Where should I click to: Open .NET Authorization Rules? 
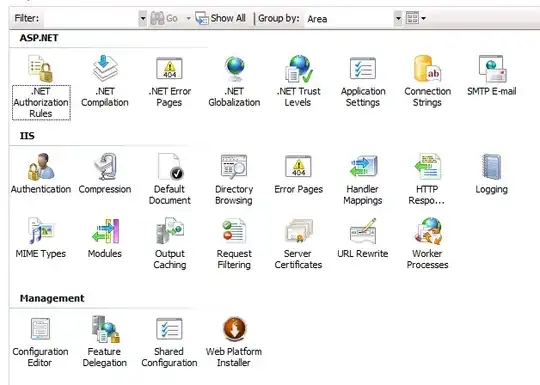point(41,87)
